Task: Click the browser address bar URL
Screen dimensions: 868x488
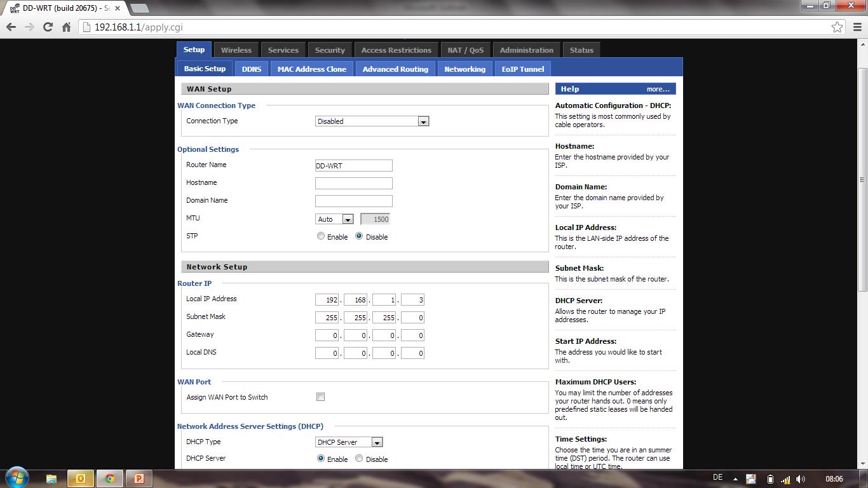Action: coord(139,27)
